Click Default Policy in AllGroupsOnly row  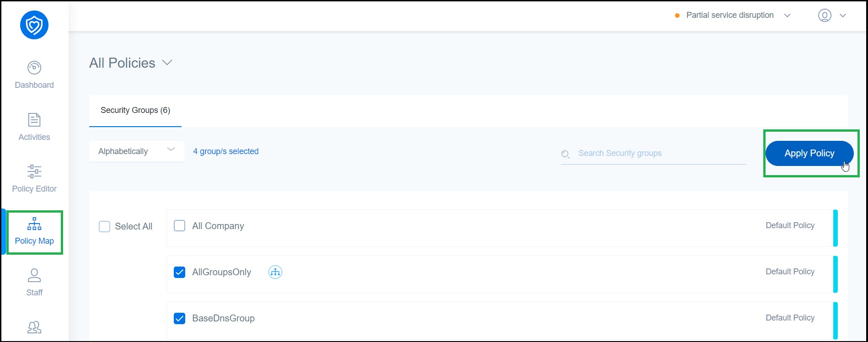[x=790, y=272]
